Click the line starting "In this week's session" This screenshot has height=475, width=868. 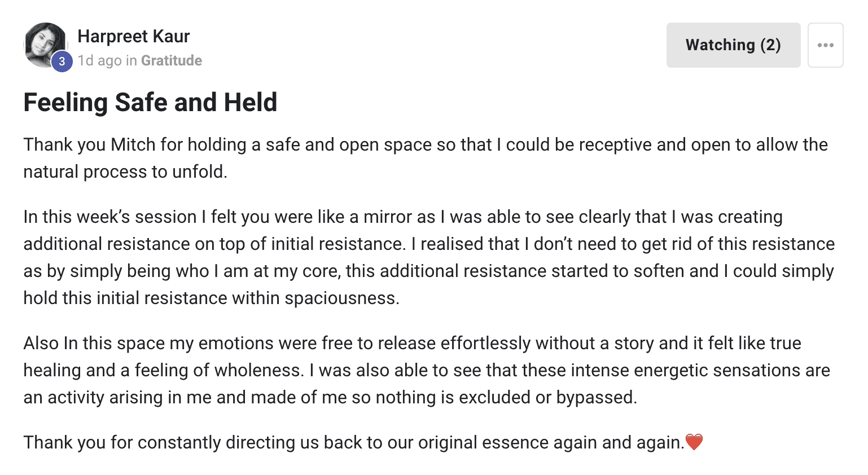click(402, 217)
